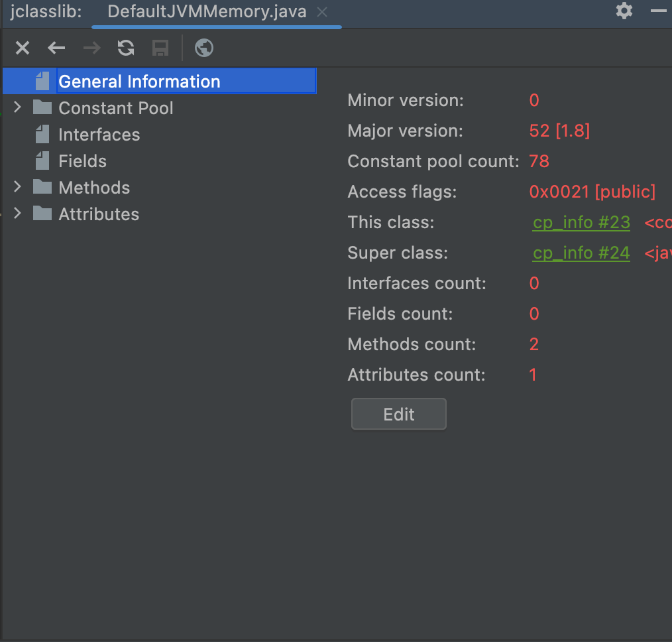Open the web browser globe icon
The image size is (672, 642).
204,48
